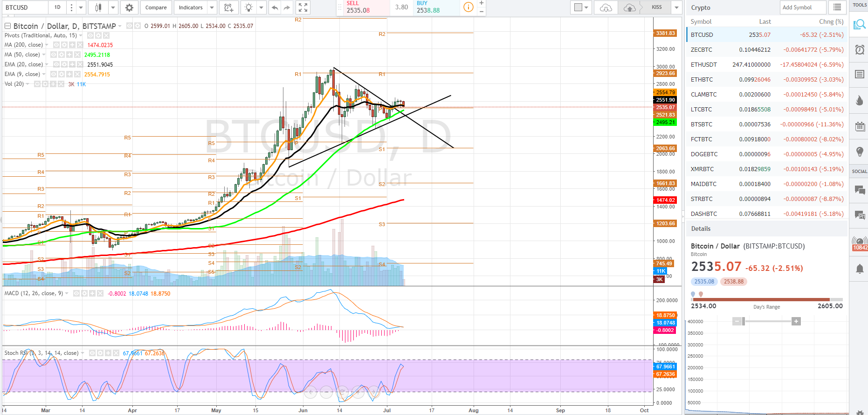Open the Stoch RSI name dropdown arrow
This screenshot has width=868, height=415.
click(83, 353)
